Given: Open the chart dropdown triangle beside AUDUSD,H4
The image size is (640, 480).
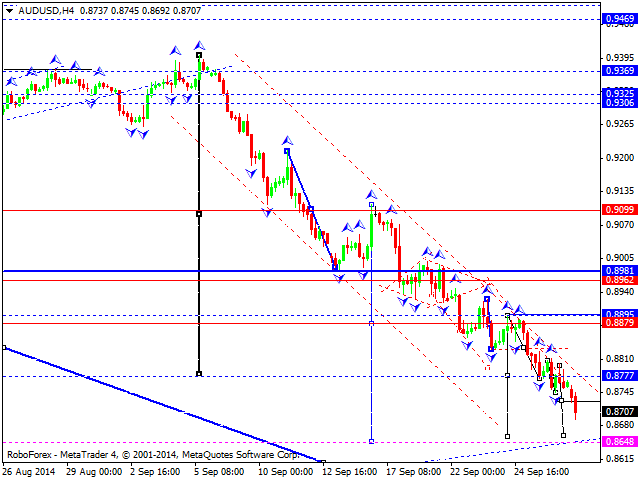Looking at the screenshot, I should point(9,11).
